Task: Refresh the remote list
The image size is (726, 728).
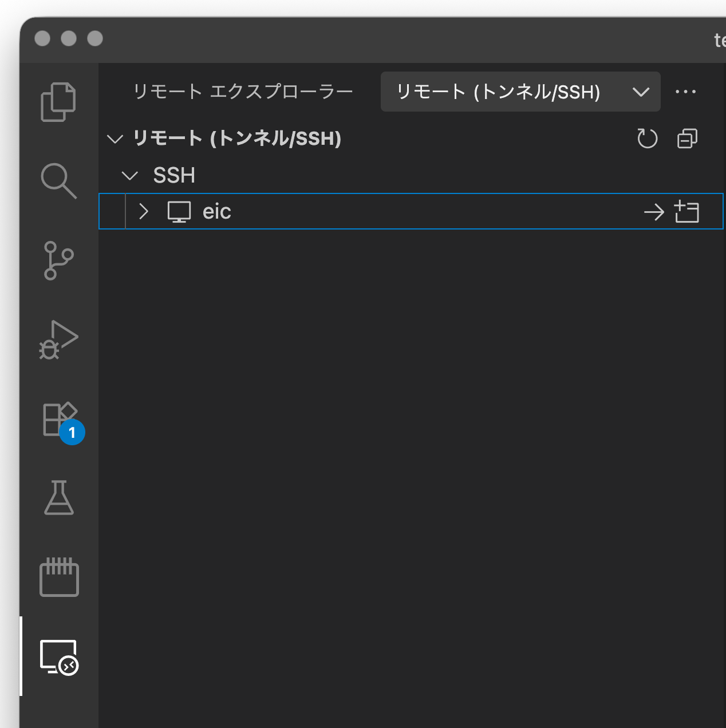Action: (647, 139)
